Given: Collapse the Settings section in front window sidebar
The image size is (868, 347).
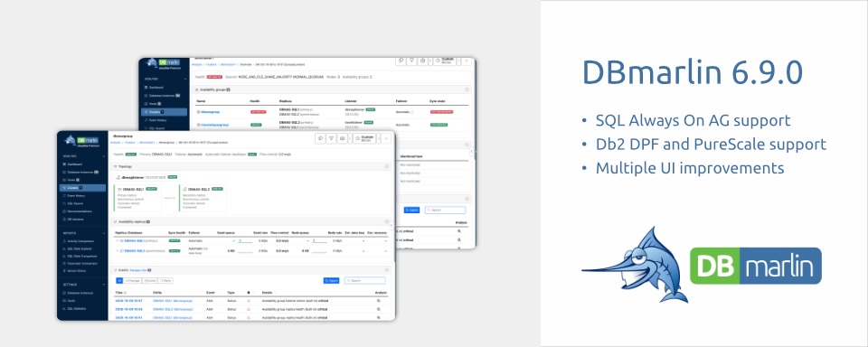Looking at the screenshot, I should 103,285.
